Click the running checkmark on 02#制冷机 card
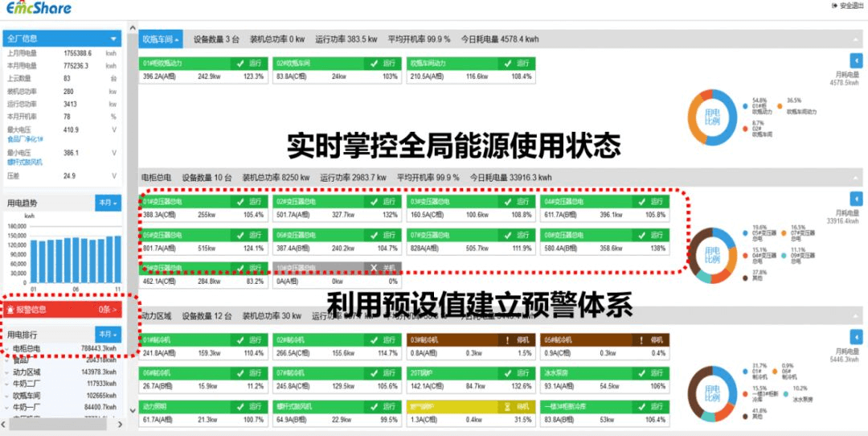 pos(375,340)
